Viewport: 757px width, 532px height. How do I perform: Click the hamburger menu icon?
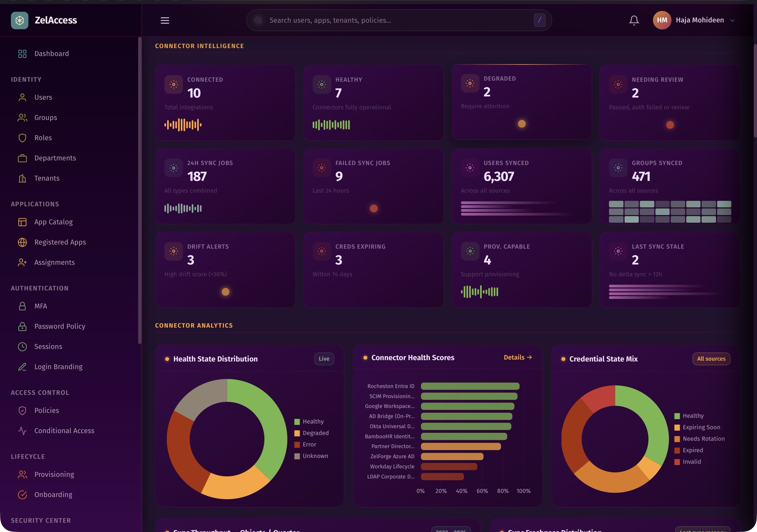pyautogui.click(x=165, y=20)
